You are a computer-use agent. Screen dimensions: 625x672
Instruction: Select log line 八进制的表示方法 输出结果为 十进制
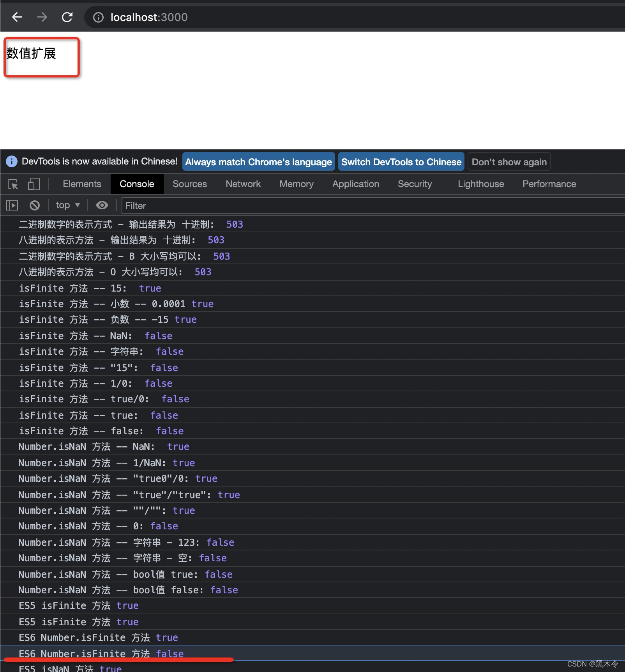[x=312, y=240]
